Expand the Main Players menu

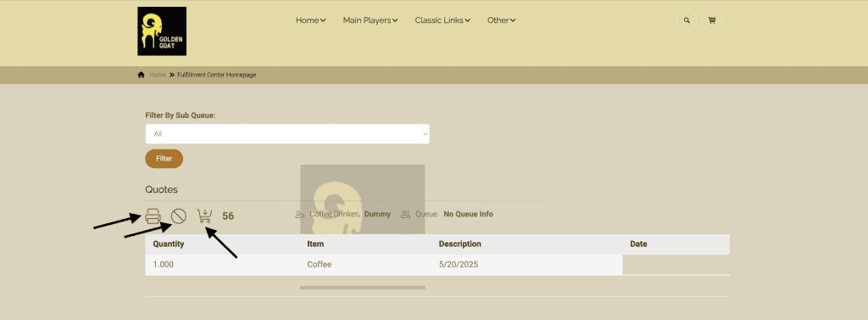pyautogui.click(x=370, y=20)
